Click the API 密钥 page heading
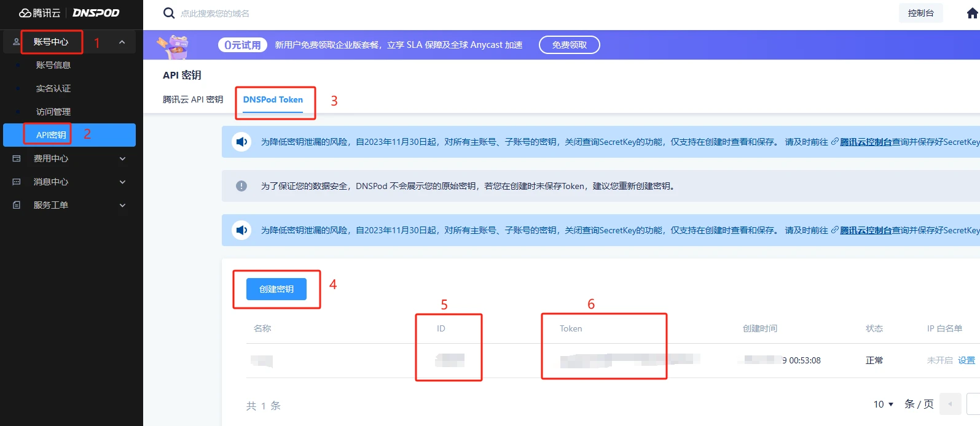The image size is (980, 426). 182,75
